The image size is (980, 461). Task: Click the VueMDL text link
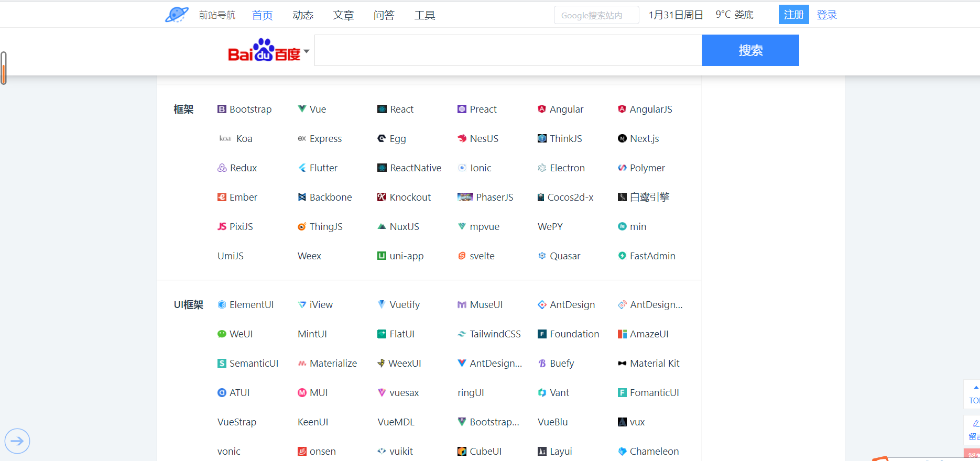pyautogui.click(x=396, y=422)
